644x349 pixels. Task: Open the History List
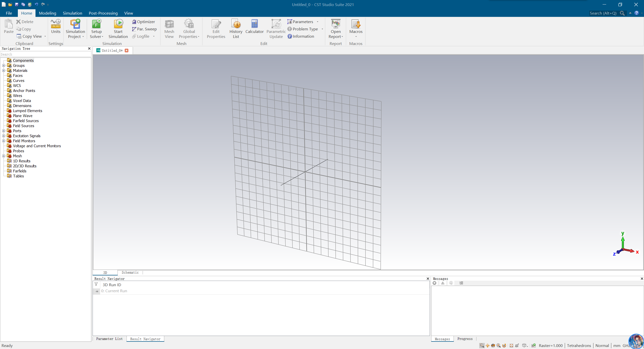click(236, 28)
